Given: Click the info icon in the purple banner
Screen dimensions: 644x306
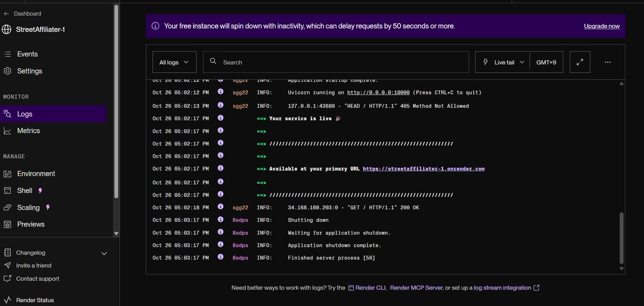Looking at the screenshot, I should click(x=155, y=26).
